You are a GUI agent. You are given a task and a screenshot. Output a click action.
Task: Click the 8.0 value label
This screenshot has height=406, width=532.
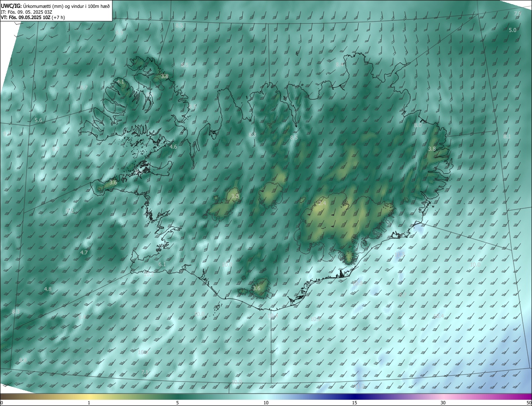click(x=418, y=125)
